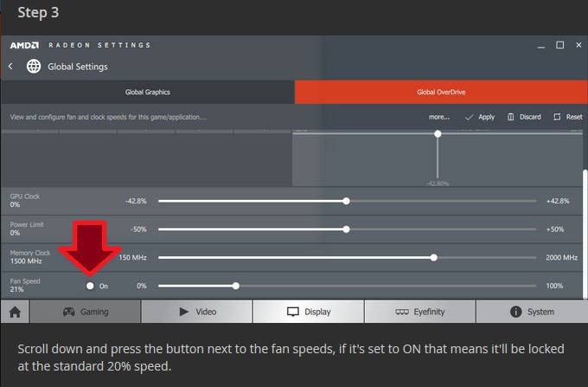Click the GPU Clock 0% label
Viewport: 588px width, 387px height.
click(25, 201)
